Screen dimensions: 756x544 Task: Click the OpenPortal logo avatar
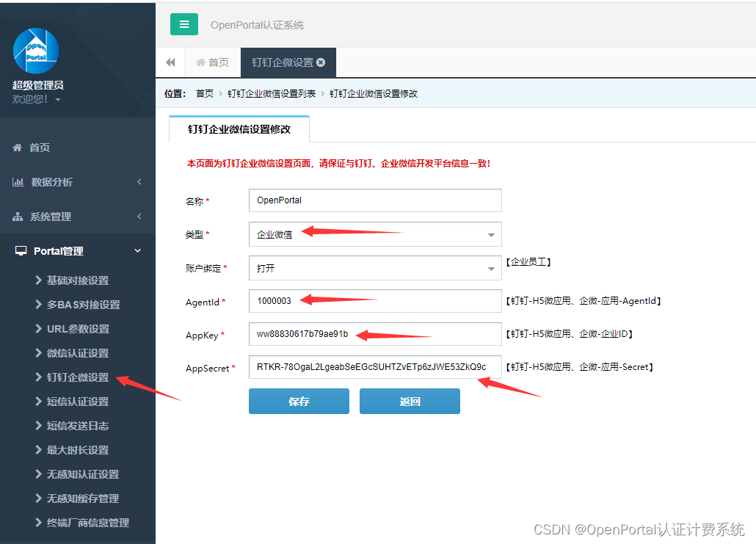coord(36,51)
